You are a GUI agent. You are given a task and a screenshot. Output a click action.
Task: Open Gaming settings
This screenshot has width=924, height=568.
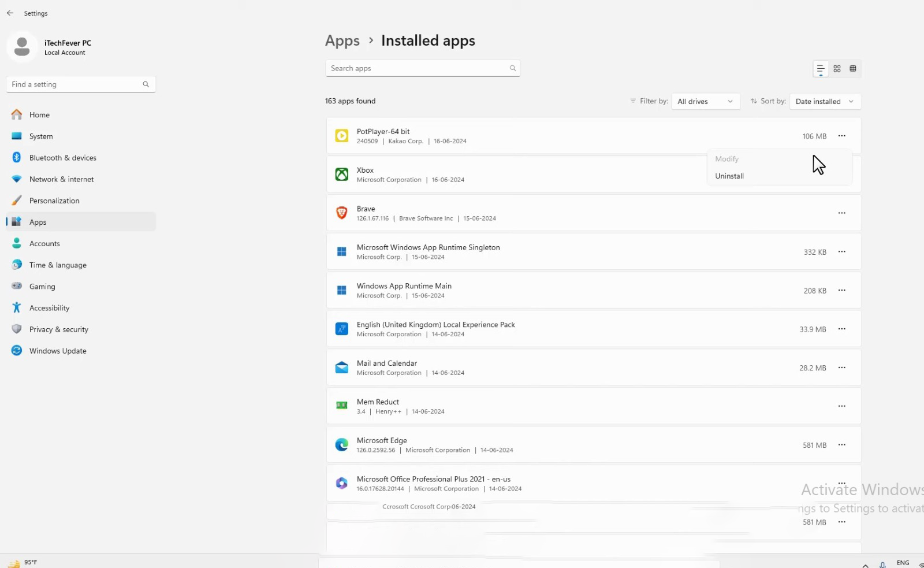pos(81,286)
